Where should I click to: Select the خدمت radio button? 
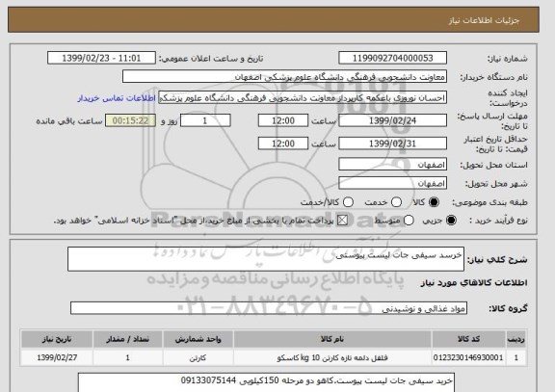click(396, 202)
